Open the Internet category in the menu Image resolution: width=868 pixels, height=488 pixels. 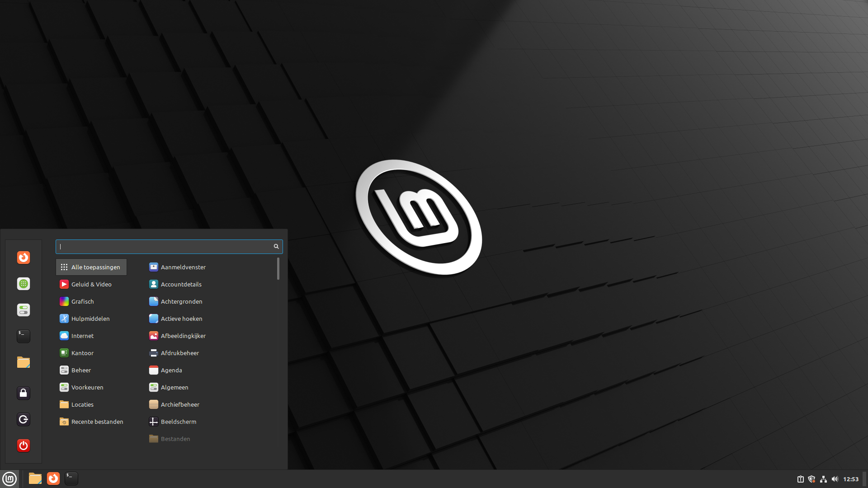[82, 336]
